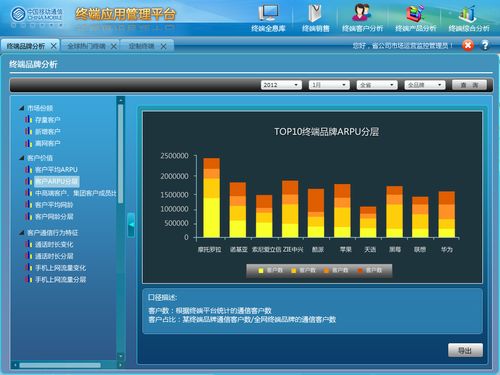Collapse sidebar with teal arrow handle
Screen dimensions: 500x375
coord(131,225)
